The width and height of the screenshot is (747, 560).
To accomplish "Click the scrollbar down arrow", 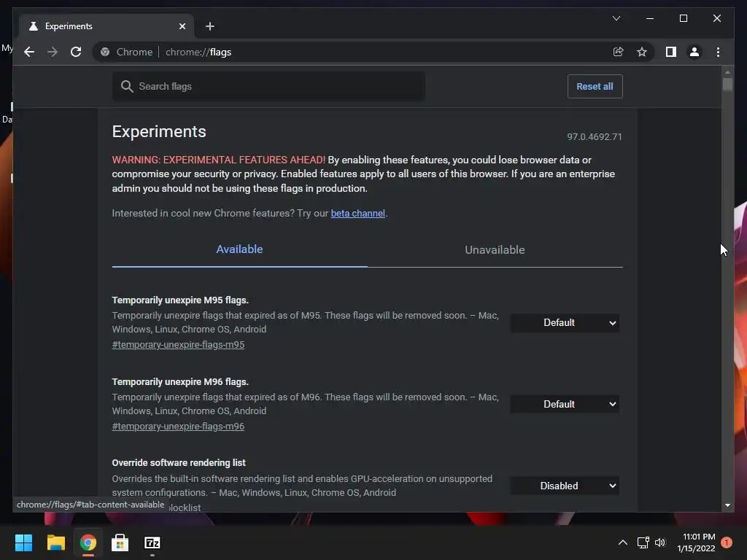I will [x=727, y=505].
